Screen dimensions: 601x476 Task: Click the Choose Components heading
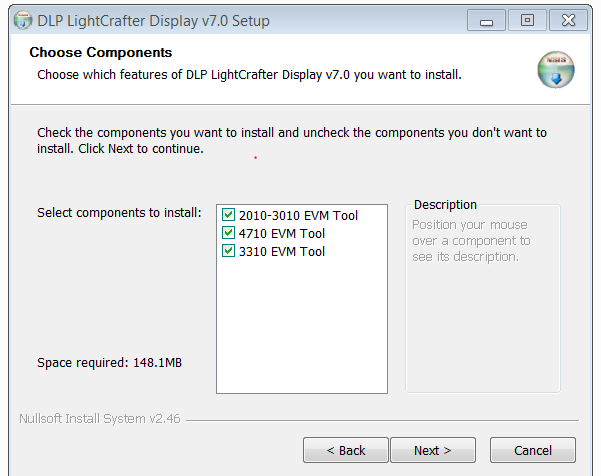tap(101, 52)
